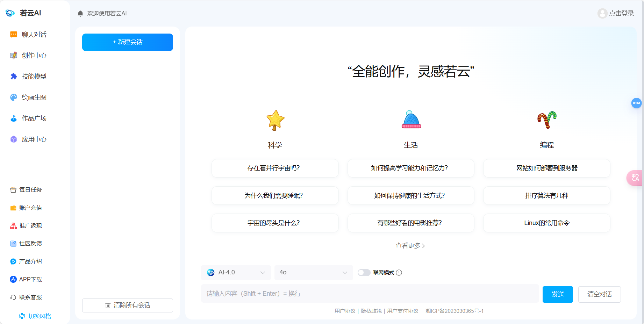Click the 账户充值 recharge icon
The image size is (644, 324).
point(13,208)
